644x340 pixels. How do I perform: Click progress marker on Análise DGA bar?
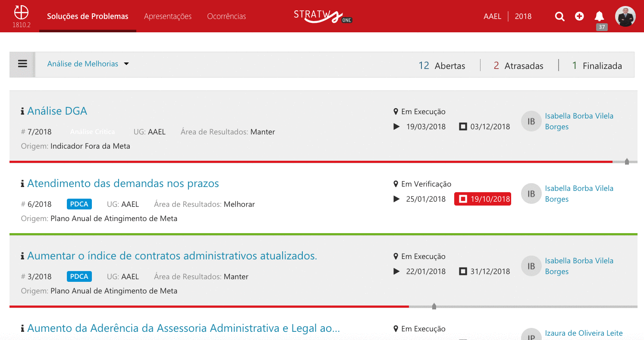pyautogui.click(x=627, y=162)
